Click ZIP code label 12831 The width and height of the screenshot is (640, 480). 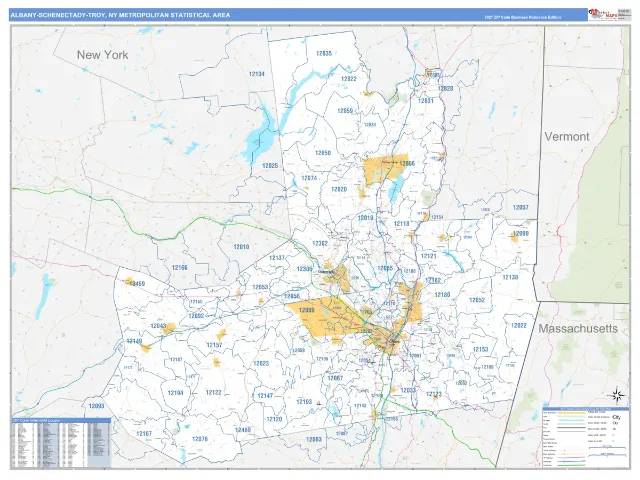(x=426, y=100)
